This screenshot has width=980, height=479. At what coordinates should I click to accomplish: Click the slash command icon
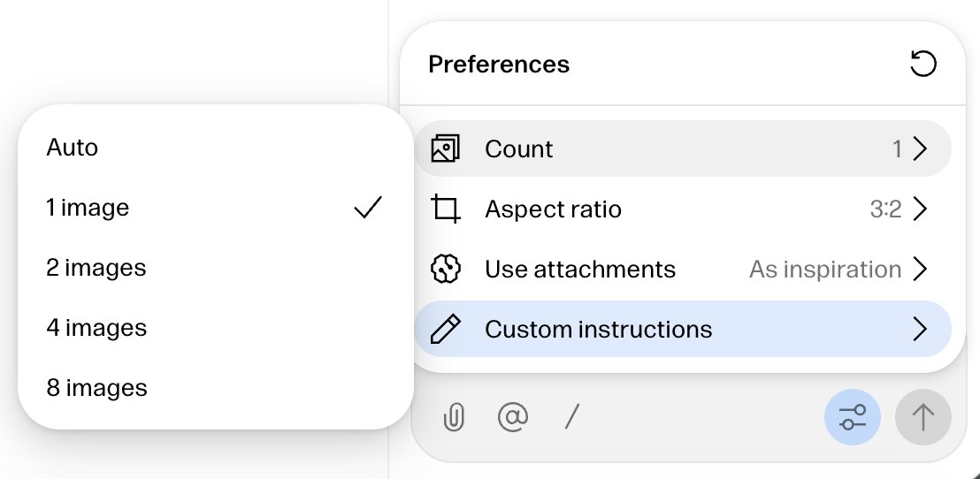point(572,416)
